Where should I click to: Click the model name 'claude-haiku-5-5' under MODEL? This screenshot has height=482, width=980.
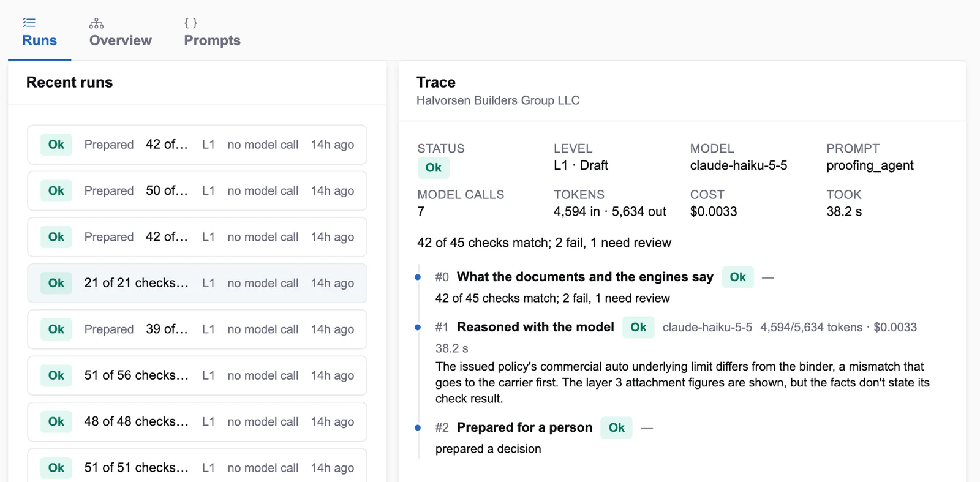coord(739,165)
